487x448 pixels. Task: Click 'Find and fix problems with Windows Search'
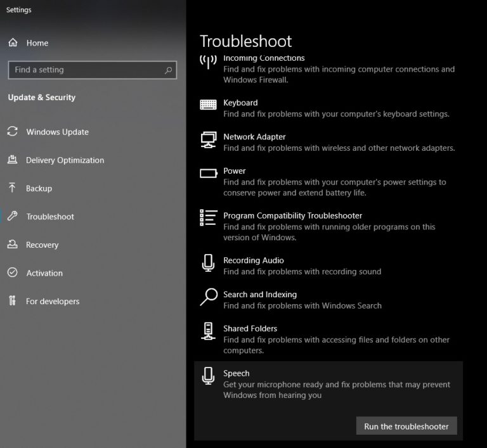302,306
